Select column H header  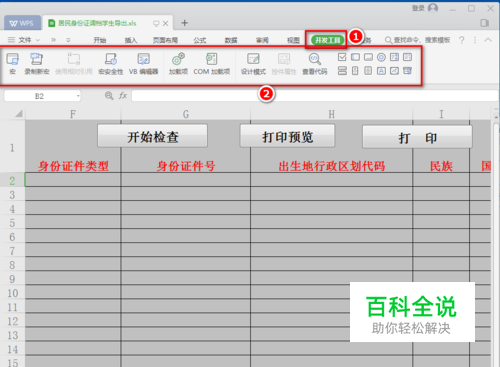(x=331, y=114)
